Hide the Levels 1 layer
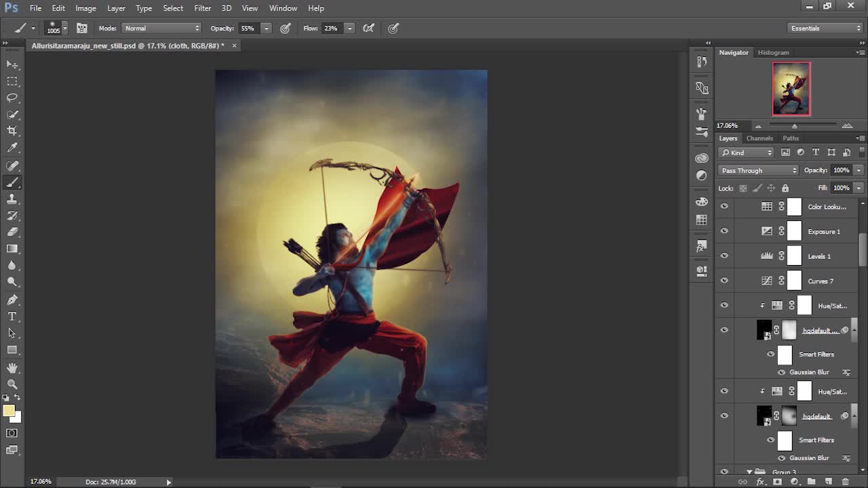The width and height of the screenshot is (868, 488). tap(724, 256)
